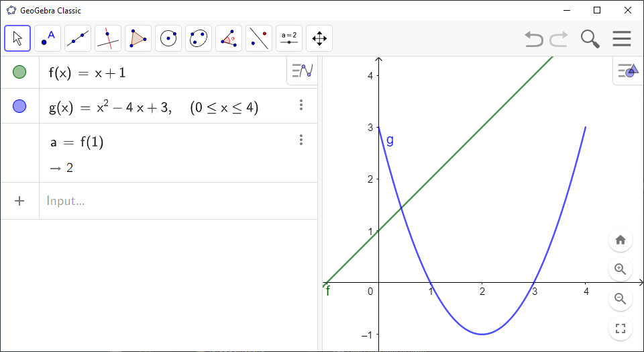The width and height of the screenshot is (644, 352).
Task: Open the main hamburger menu
Action: click(621, 39)
